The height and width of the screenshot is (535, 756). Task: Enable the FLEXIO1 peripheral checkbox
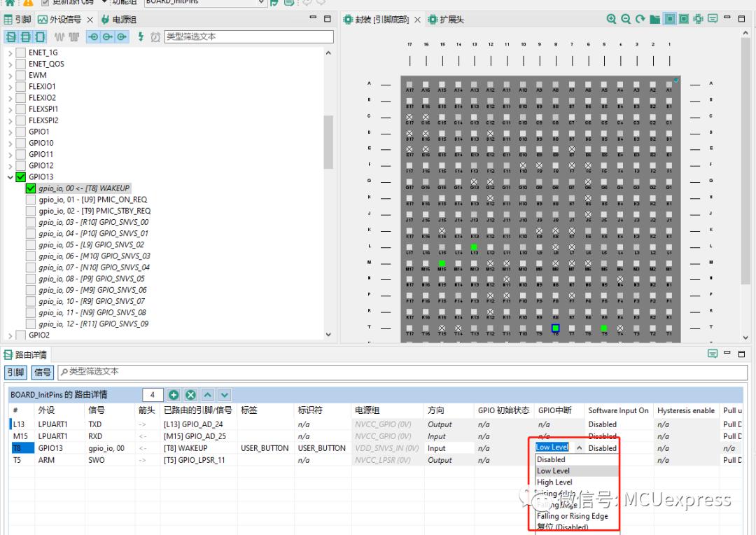21,86
